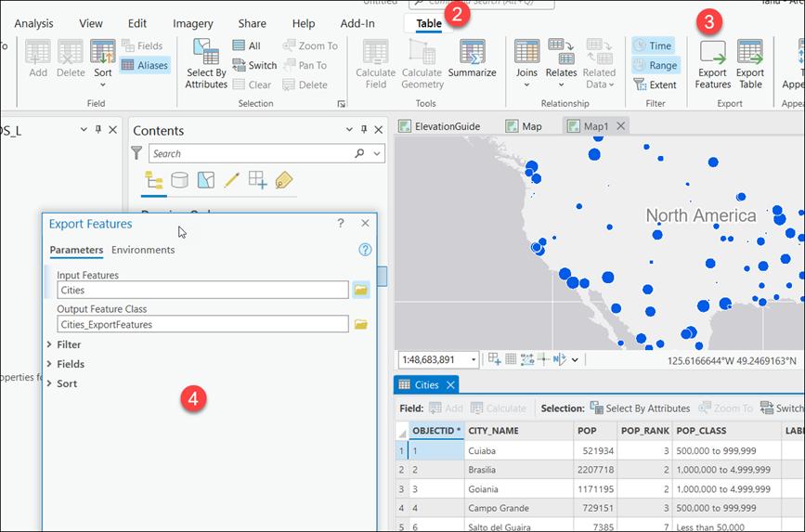
Task: Open the Imagery ribbon tab
Action: [x=192, y=23]
